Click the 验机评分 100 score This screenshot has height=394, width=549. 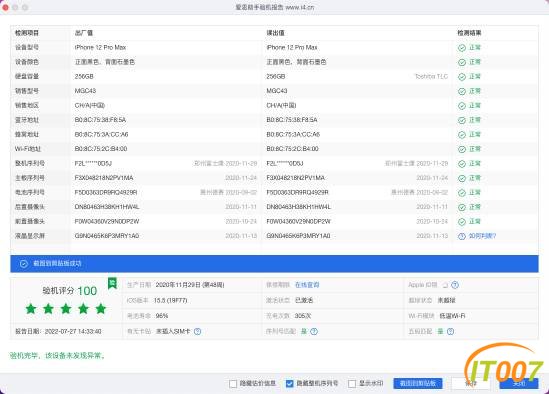coord(69,291)
